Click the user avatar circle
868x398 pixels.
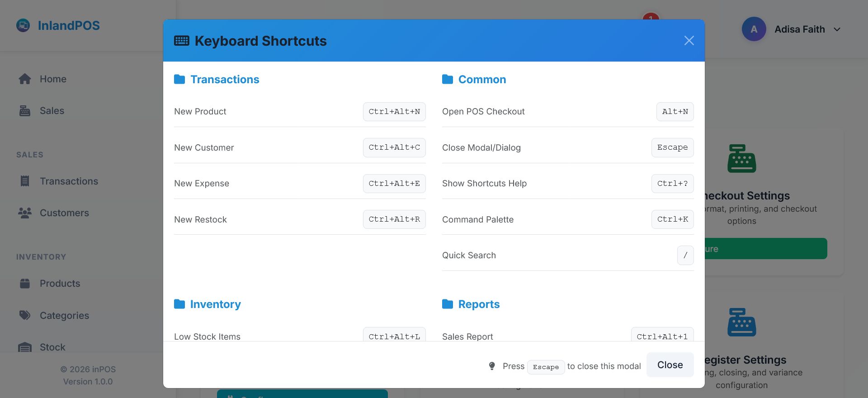(754, 29)
